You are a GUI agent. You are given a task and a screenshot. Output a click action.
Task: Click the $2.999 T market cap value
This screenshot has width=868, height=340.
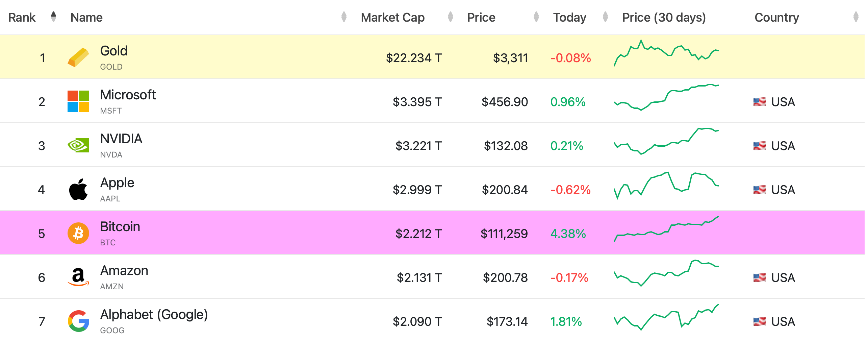pyautogui.click(x=417, y=190)
